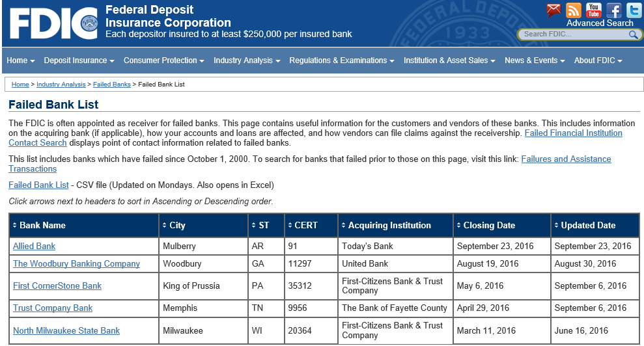Open First CornerStone Bank link
Screen dimensions: 644x346
coord(57,286)
